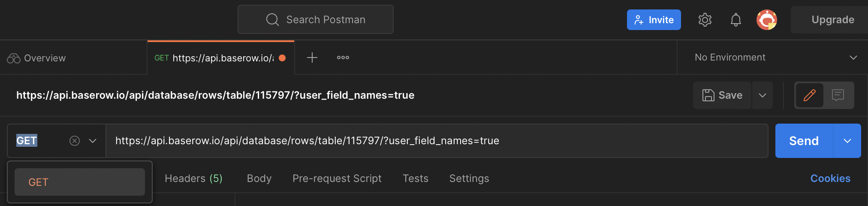Switch to the Headers tab
The height and width of the screenshot is (206, 868).
click(x=193, y=179)
